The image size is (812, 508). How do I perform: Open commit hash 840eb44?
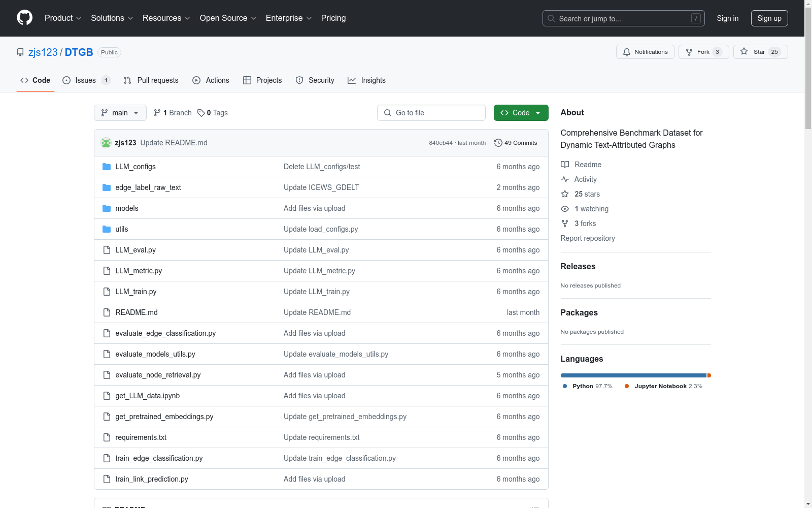(x=441, y=143)
